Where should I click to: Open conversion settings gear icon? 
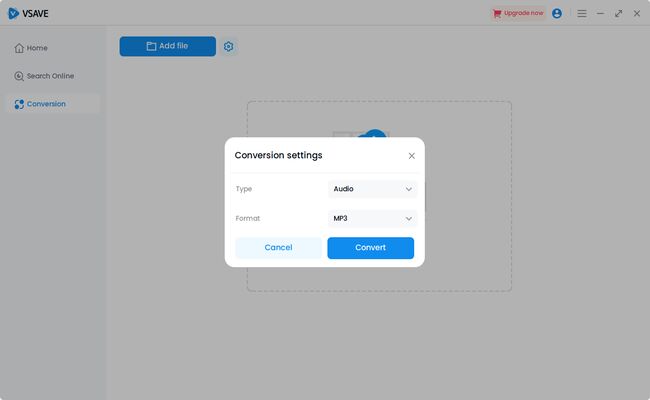pos(228,46)
